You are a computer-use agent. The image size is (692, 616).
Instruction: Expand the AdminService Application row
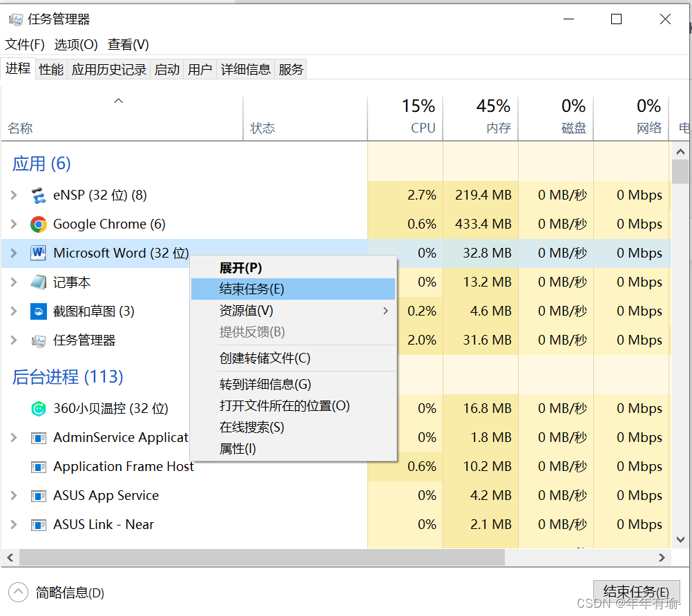14,438
